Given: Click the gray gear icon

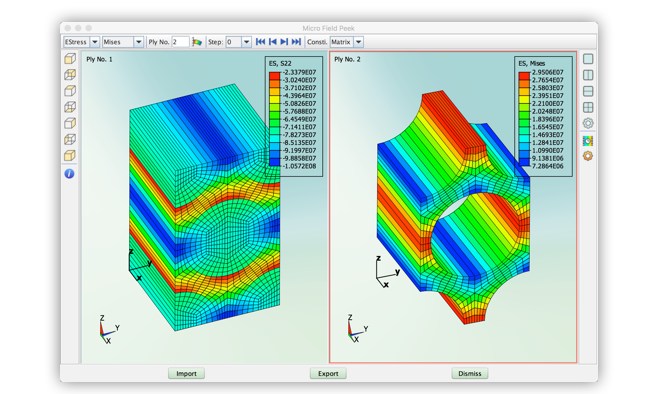Looking at the screenshot, I should 588,123.
